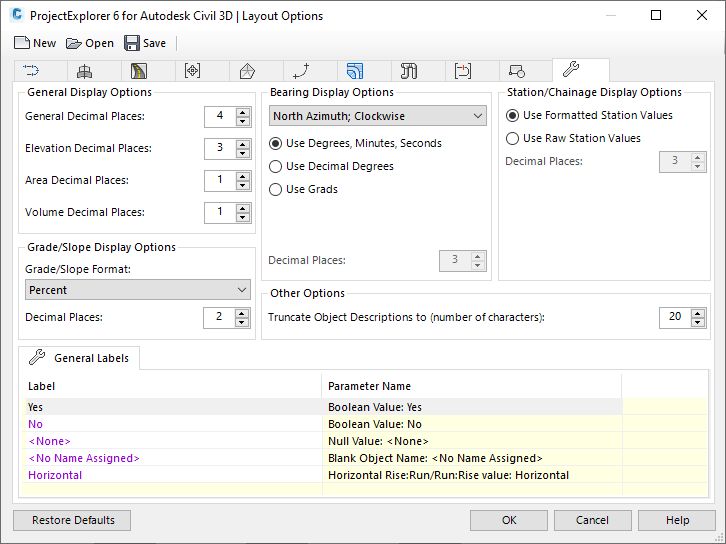Increase Grade/Slope Decimal Places value
This screenshot has height=544, width=726.
[242, 313]
